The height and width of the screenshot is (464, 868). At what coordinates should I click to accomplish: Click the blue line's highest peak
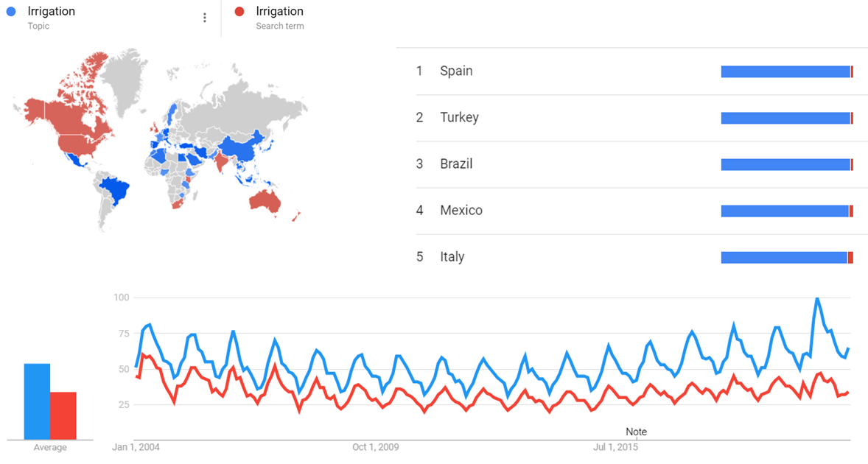pyautogui.click(x=816, y=298)
